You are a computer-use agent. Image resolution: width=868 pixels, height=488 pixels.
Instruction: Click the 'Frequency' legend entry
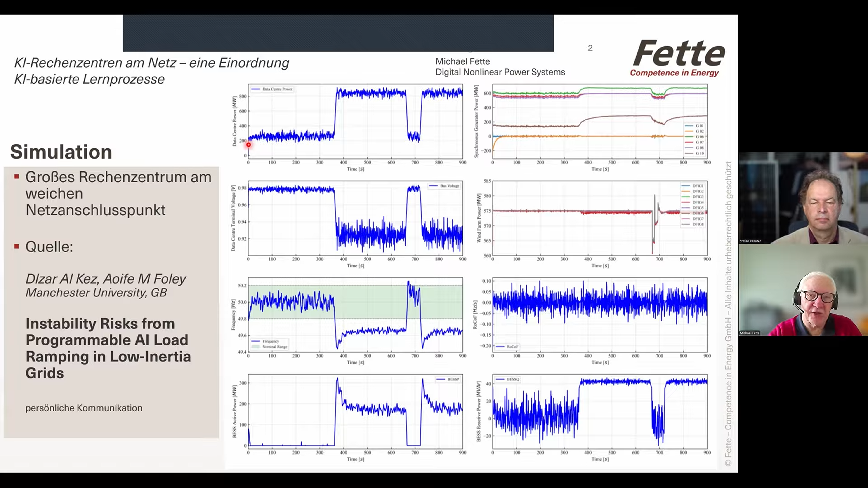[x=266, y=341]
